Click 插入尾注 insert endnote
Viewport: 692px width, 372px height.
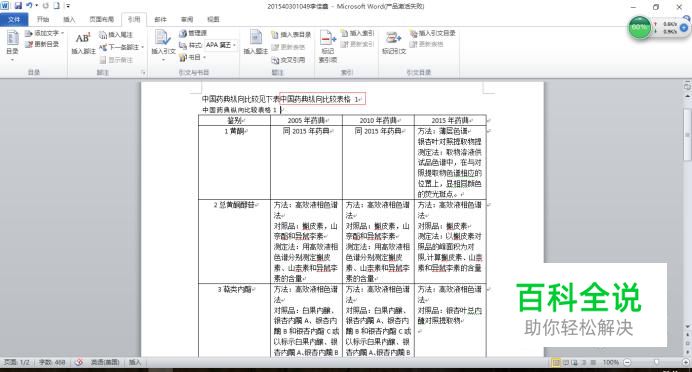click(x=116, y=35)
